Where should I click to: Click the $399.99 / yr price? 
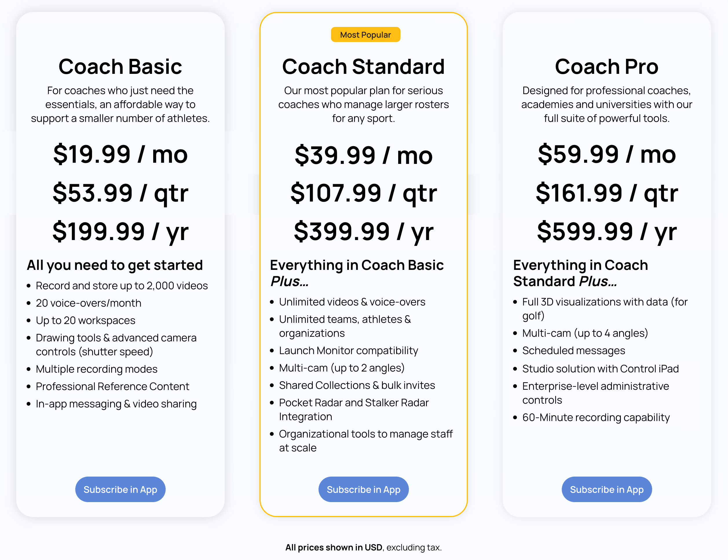pos(363,232)
